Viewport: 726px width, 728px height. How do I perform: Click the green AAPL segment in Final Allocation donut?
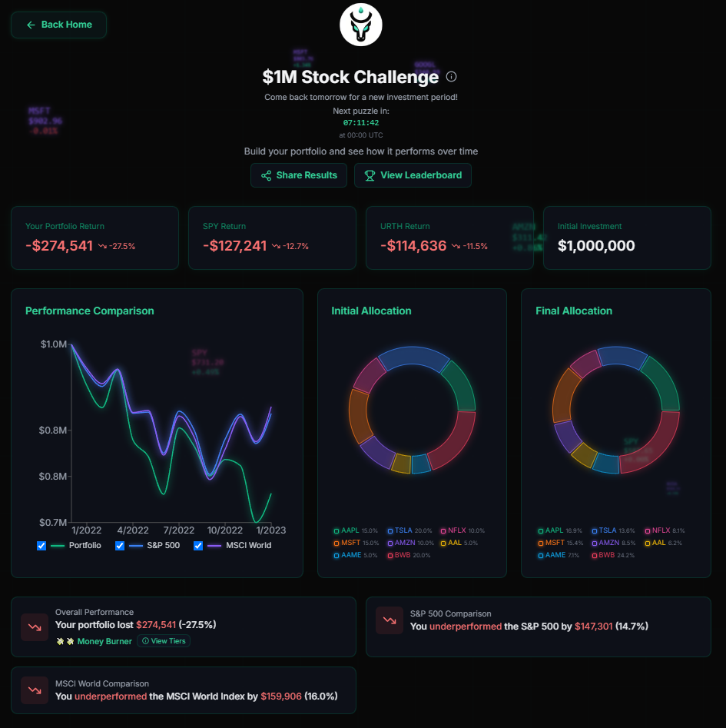pos(664,384)
